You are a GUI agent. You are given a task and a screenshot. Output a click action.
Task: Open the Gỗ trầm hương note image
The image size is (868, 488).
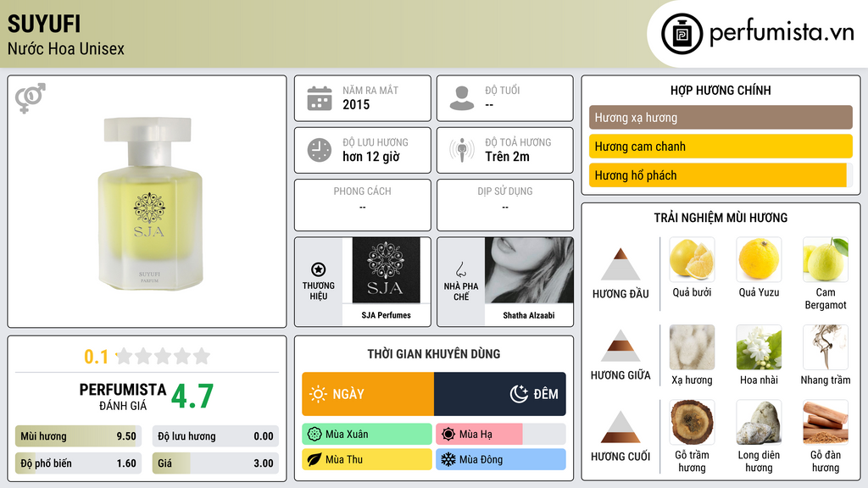(x=692, y=422)
